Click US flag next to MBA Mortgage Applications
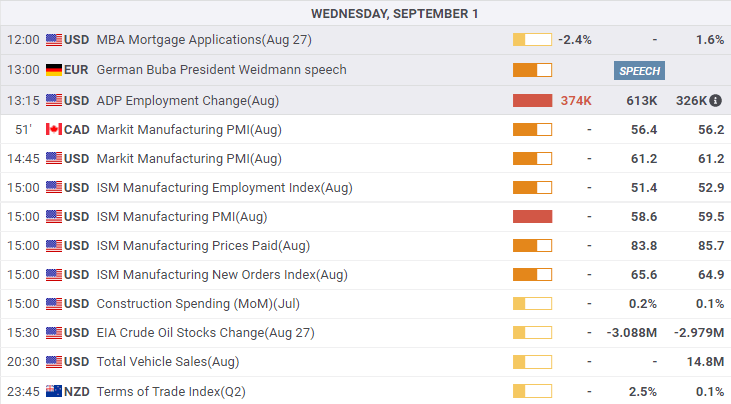 54,40
